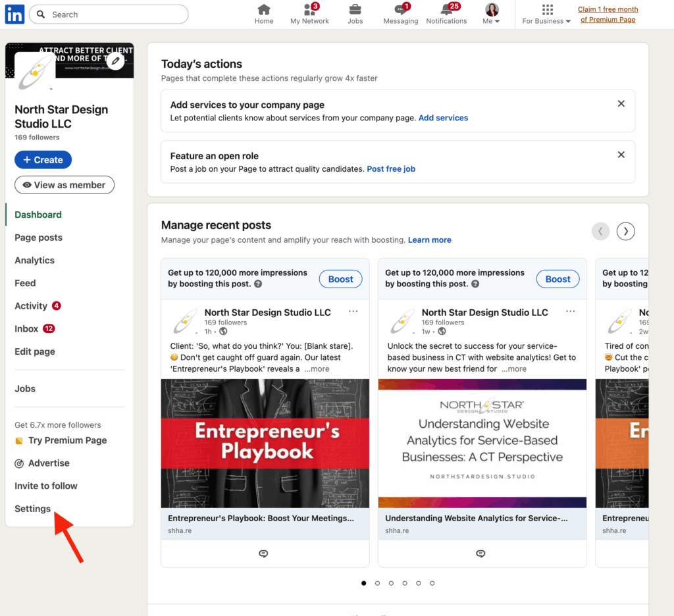Open the Me profile dropdown

[491, 14]
